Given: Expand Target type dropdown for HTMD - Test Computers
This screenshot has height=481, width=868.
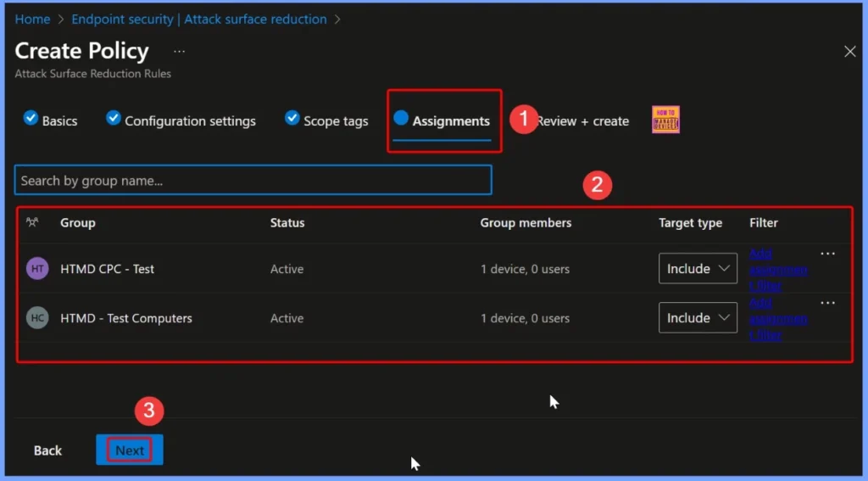Looking at the screenshot, I should coord(698,318).
